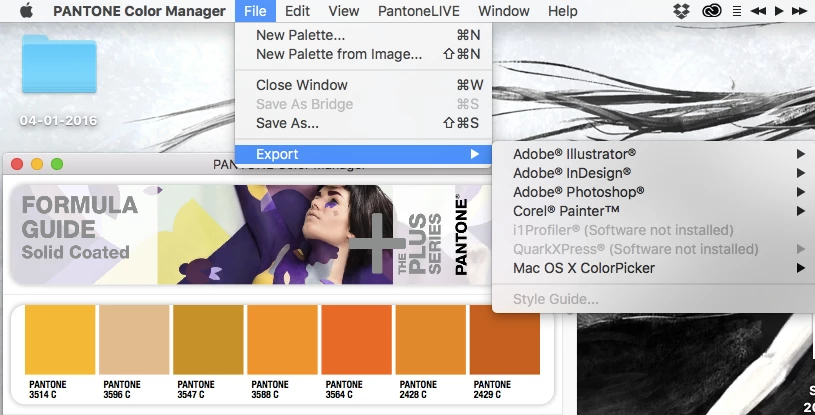Choose New Palette... from the File menu

[x=363, y=35]
